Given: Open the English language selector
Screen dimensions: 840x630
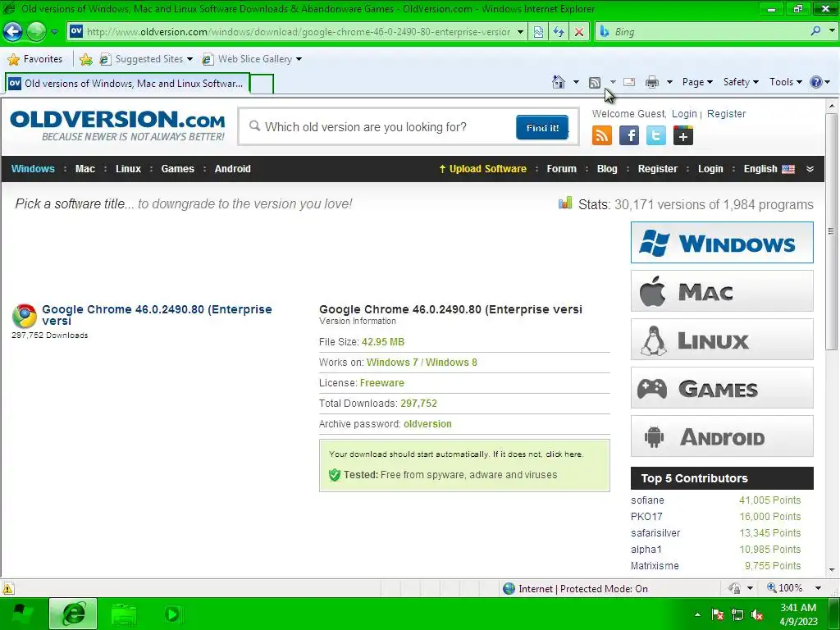Looking at the screenshot, I should click(x=769, y=169).
